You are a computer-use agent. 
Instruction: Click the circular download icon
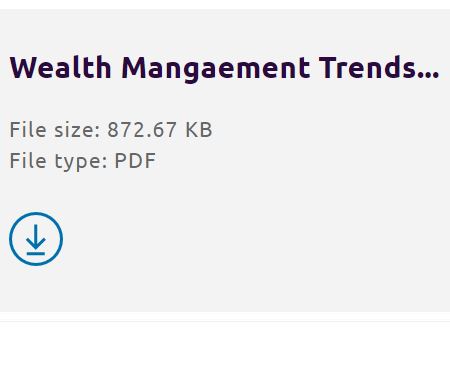click(36, 239)
